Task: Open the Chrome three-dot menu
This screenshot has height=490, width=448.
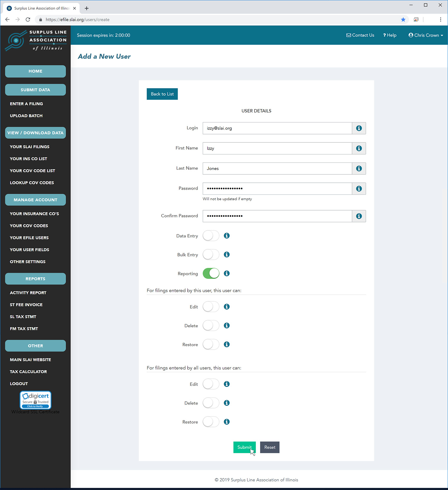Action: point(441,20)
